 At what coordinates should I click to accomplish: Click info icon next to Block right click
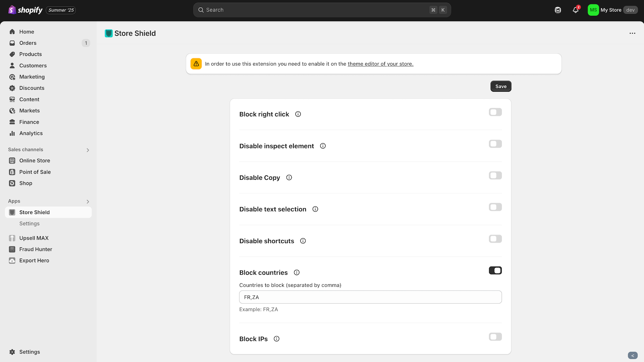[298, 114]
